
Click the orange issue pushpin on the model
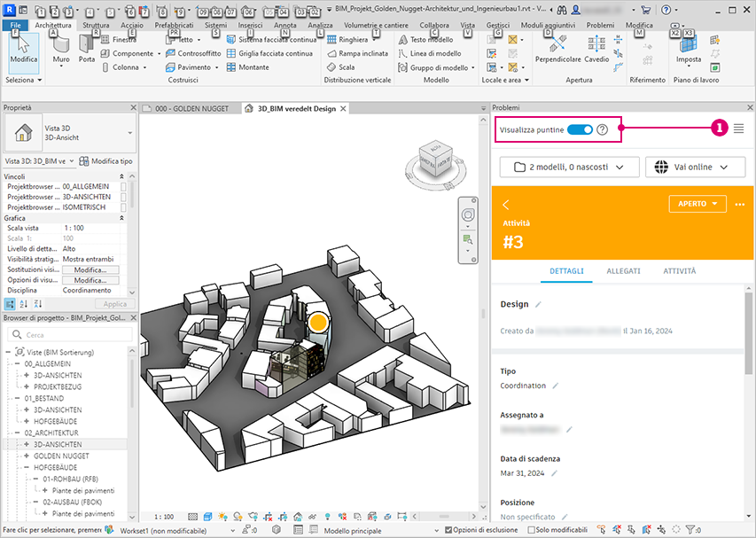click(318, 323)
